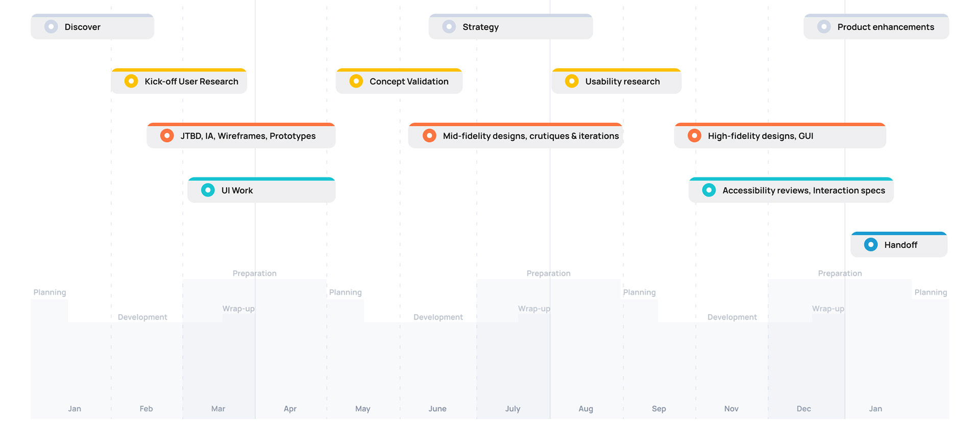Click the gray circle icon beside Discover
This screenshot has height=440, width=980.
pos(51,27)
